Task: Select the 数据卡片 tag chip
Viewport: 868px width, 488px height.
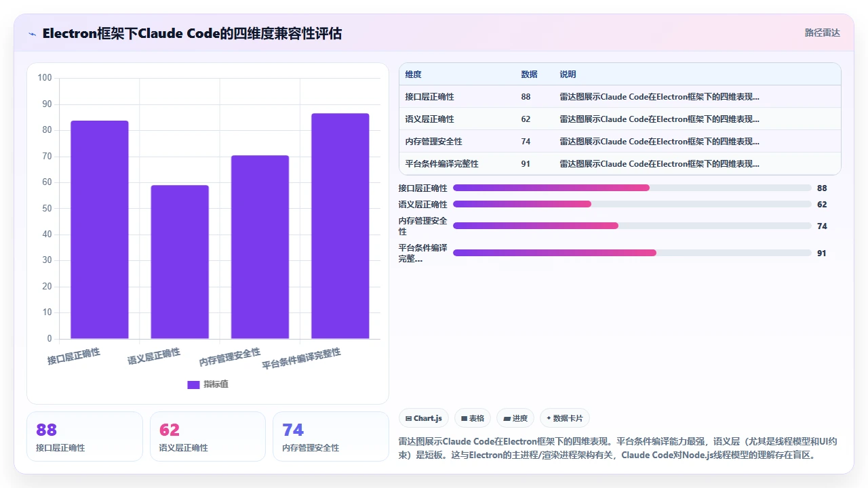Action: click(564, 418)
